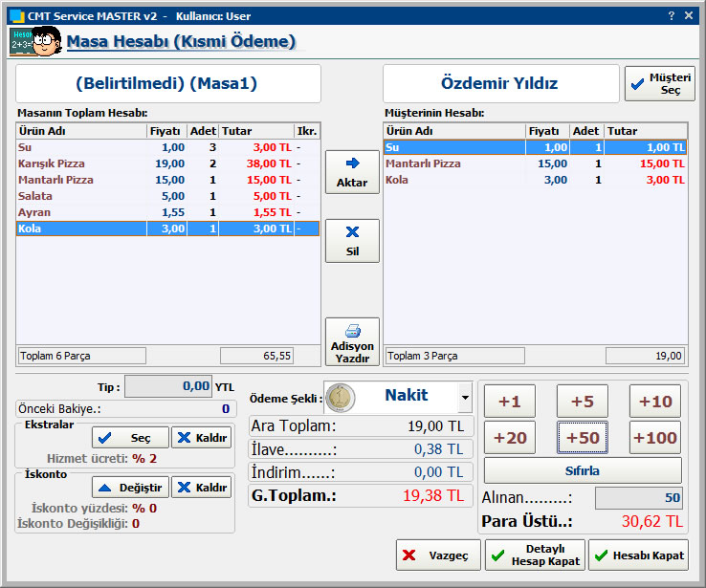The width and height of the screenshot is (706, 588).
Task: Click the help question mark in title bar
Action: point(670,16)
